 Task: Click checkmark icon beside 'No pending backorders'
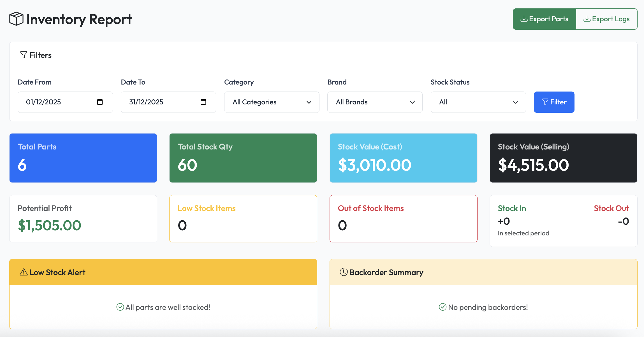coord(443,307)
